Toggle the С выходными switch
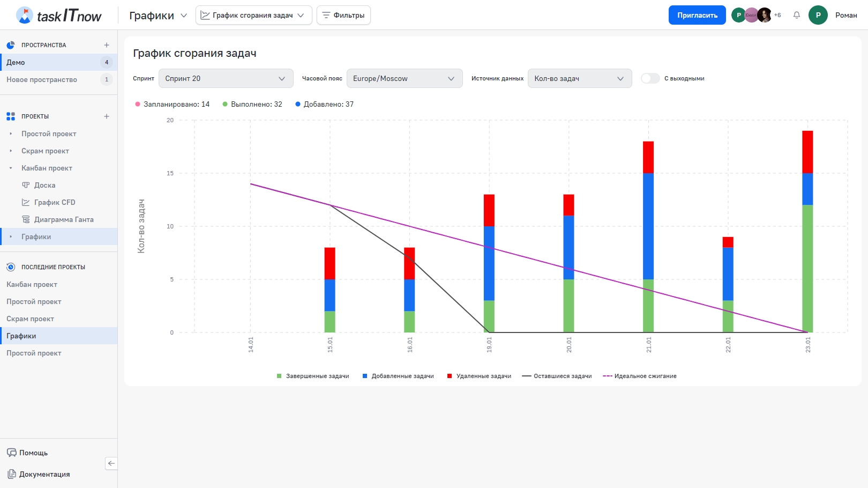Viewport: 868px width, 488px height. (x=650, y=78)
